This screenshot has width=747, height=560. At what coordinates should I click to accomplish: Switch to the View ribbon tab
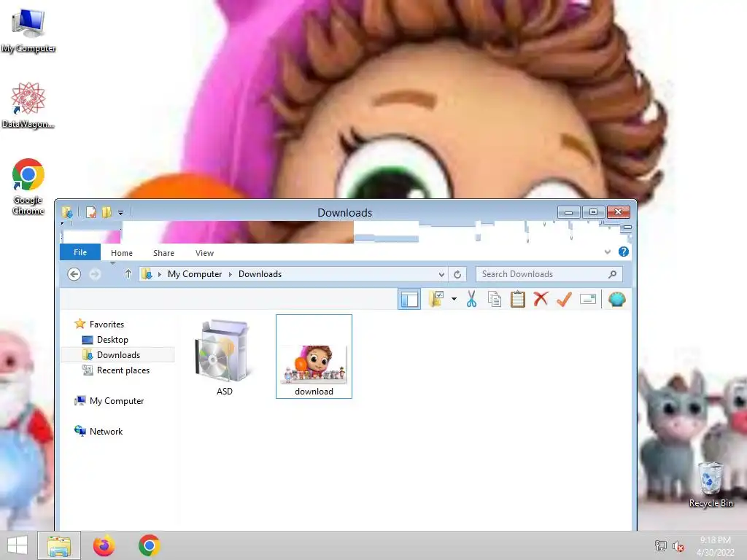204,253
